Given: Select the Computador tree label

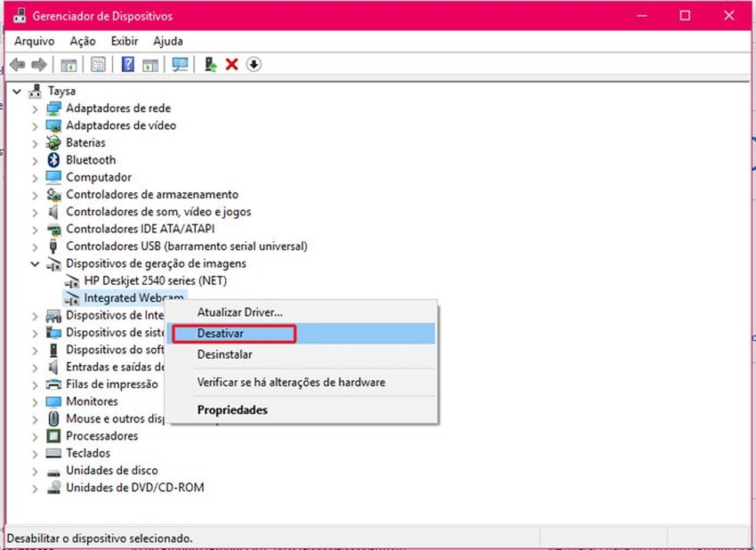Looking at the screenshot, I should 98,177.
